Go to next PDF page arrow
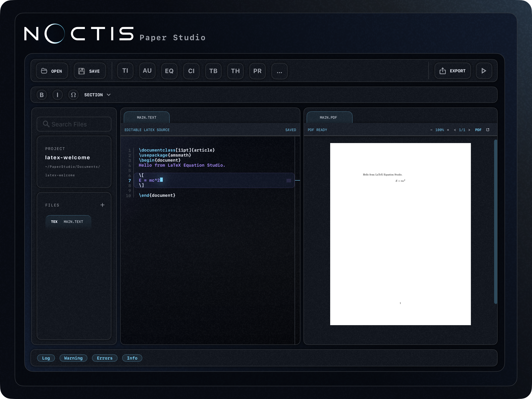This screenshot has height=399, width=532. pyautogui.click(x=469, y=130)
